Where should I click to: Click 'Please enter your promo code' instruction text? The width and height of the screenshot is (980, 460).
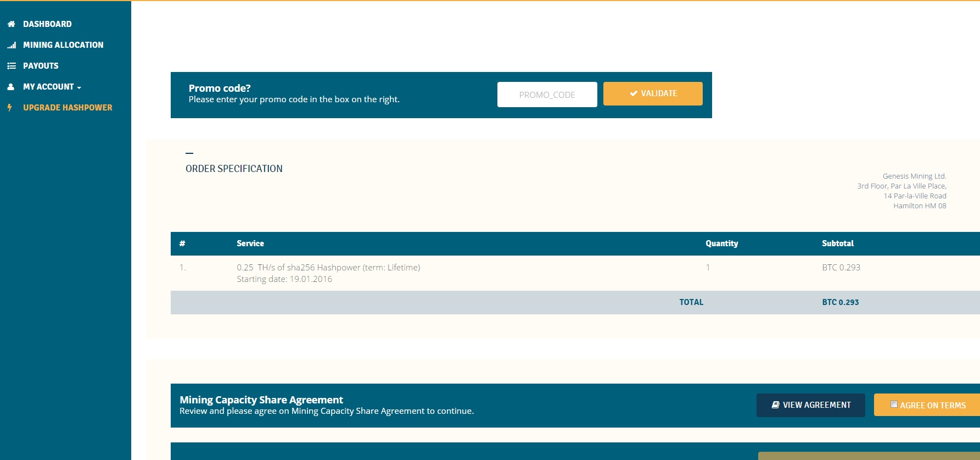294,99
